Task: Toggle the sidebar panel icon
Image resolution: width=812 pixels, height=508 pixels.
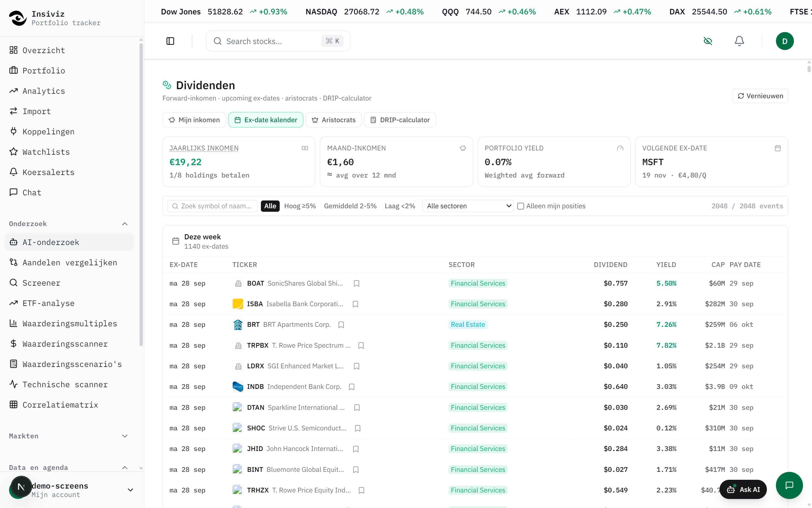Action: tap(170, 41)
